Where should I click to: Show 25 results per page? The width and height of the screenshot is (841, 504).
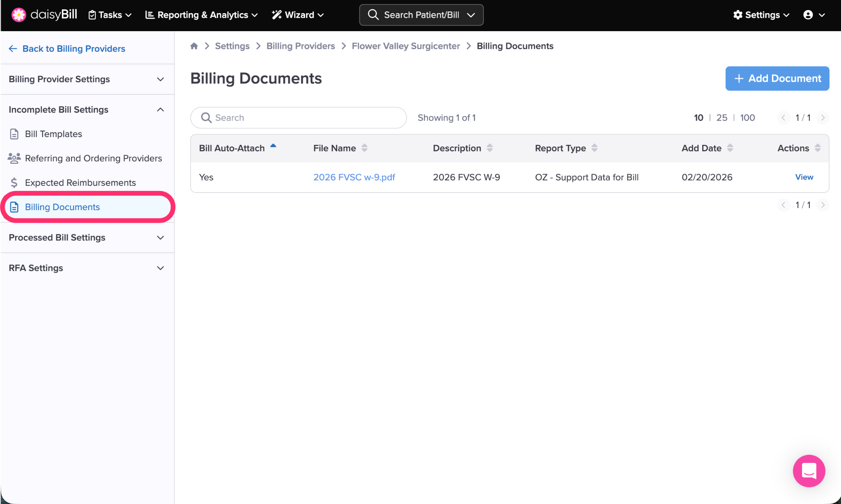[x=722, y=118]
